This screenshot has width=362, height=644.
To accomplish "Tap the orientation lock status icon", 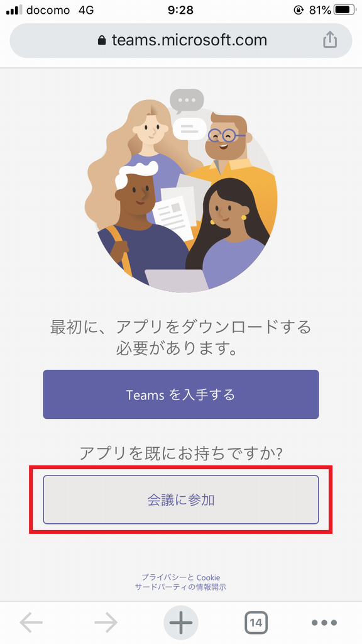I will (299, 10).
